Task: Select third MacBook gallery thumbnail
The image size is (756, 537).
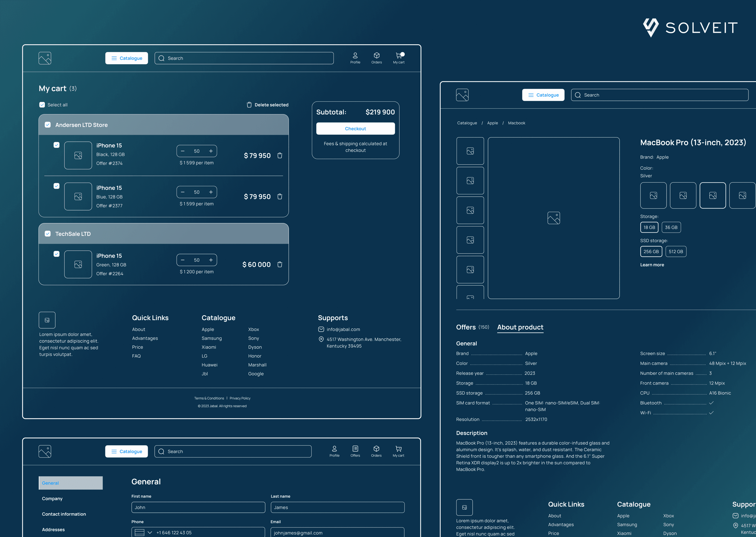Action: [x=470, y=210]
